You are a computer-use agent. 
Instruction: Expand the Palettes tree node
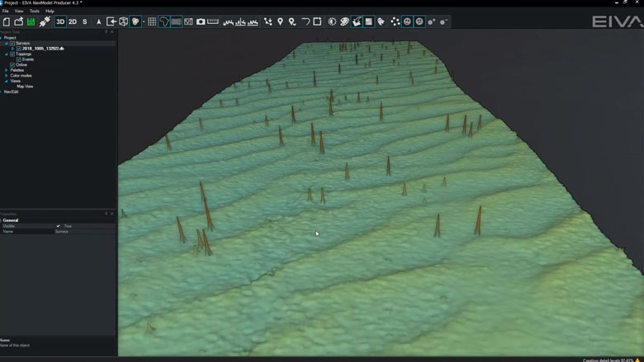[7, 70]
